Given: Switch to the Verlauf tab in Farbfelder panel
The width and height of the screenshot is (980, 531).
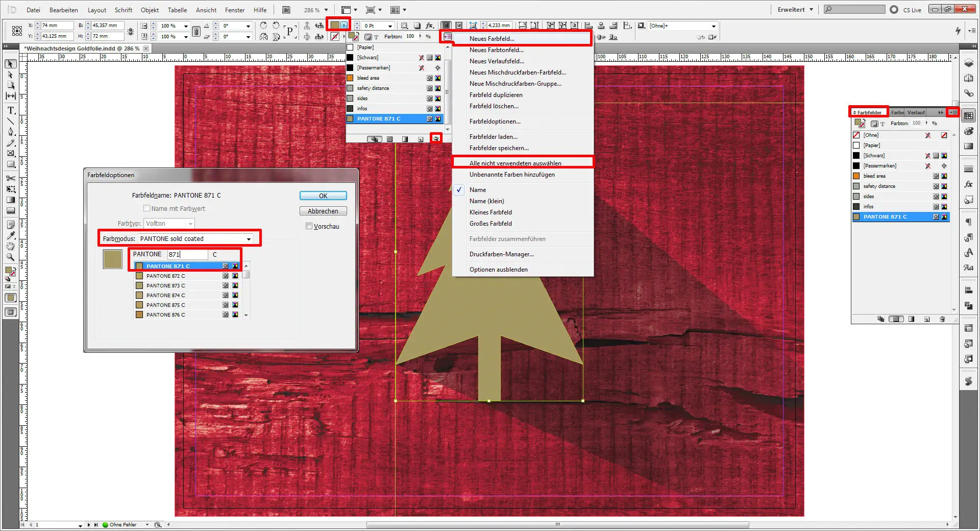Looking at the screenshot, I should click(916, 112).
